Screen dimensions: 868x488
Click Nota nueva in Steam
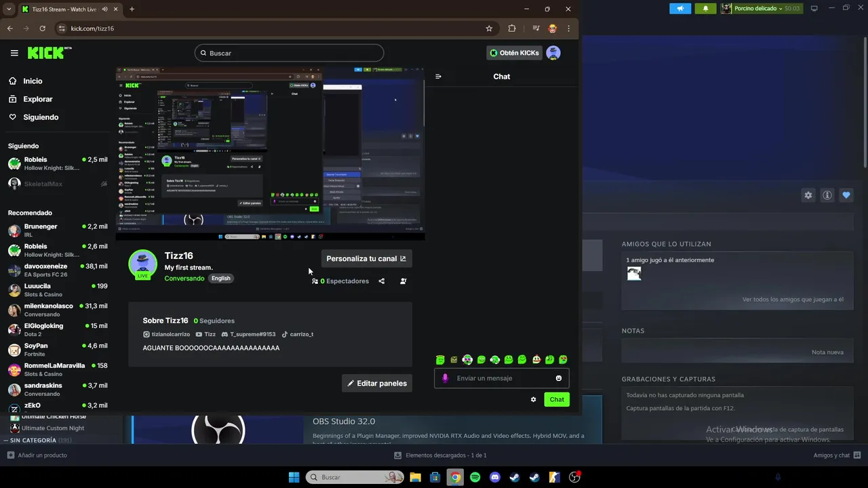point(827,352)
